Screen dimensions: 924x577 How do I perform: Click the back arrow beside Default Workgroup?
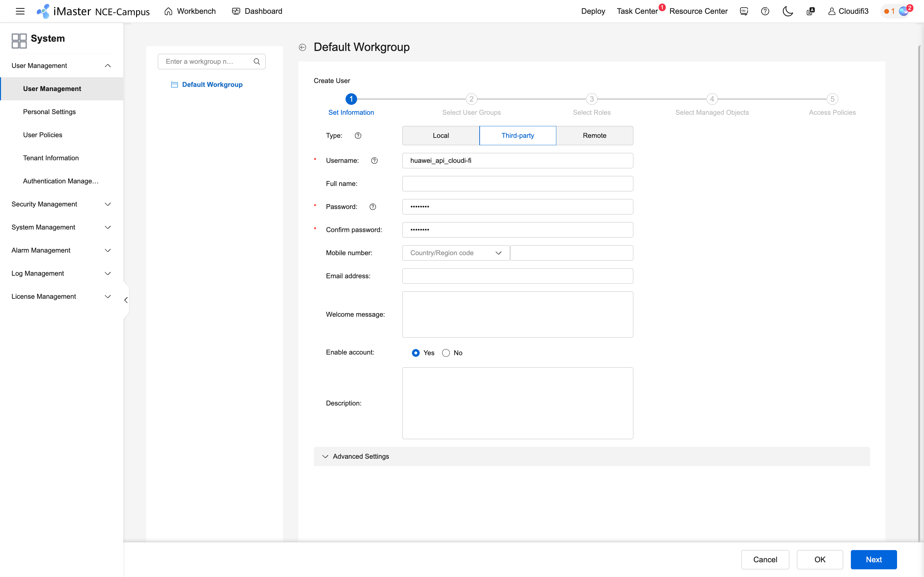303,47
